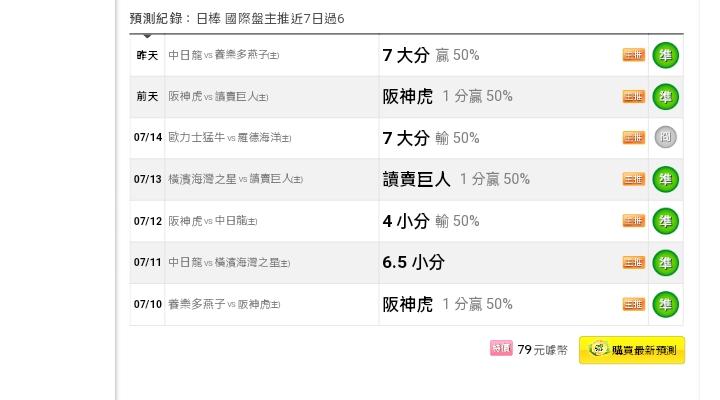Click green 準 badge in 07/10 row
The height and width of the screenshot is (400, 720).
[665, 304]
